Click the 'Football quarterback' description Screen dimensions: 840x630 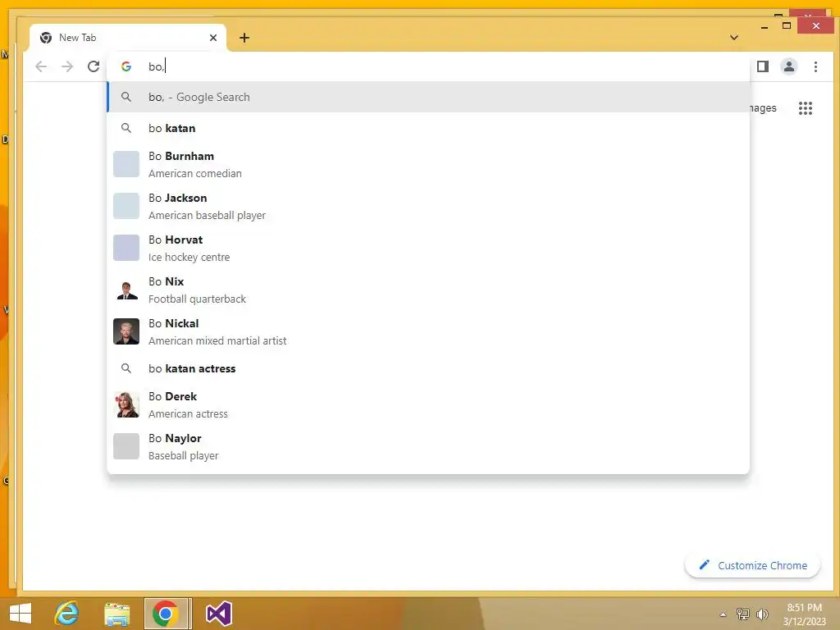pyautogui.click(x=197, y=299)
